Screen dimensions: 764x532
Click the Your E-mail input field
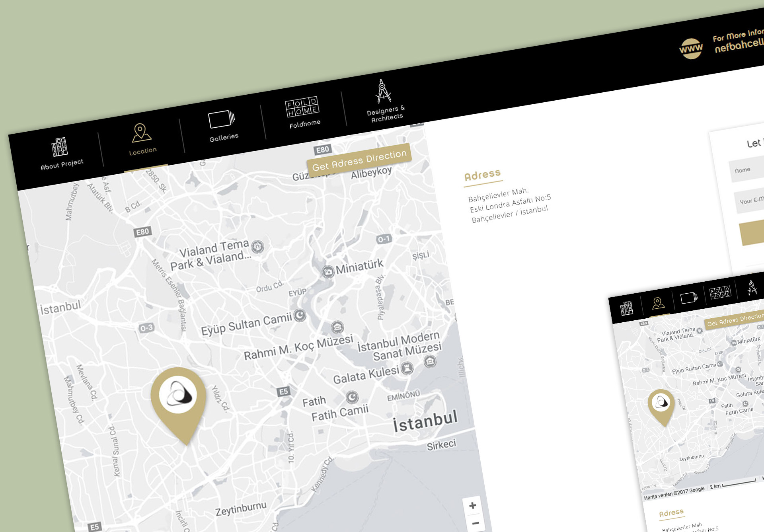(x=750, y=201)
